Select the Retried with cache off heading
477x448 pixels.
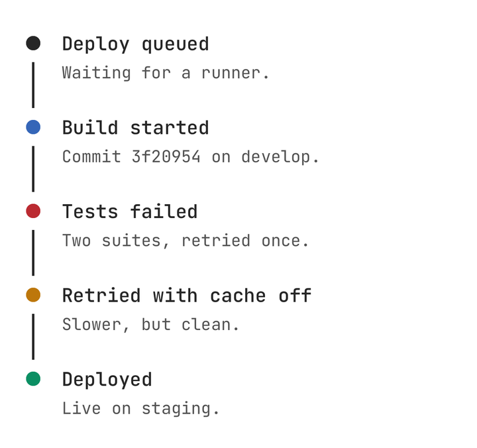click(x=187, y=296)
